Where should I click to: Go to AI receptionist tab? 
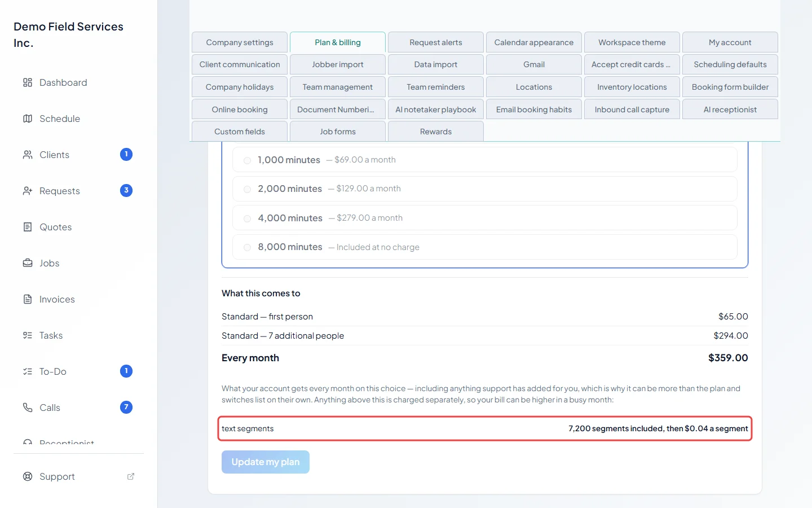pyautogui.click(x=730, y=110)
